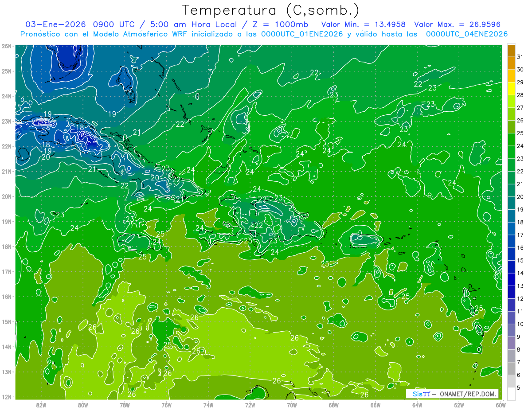
Task: Pick the bright yellow swatch between 28 and 29
Action: click(x=511, y=88)
